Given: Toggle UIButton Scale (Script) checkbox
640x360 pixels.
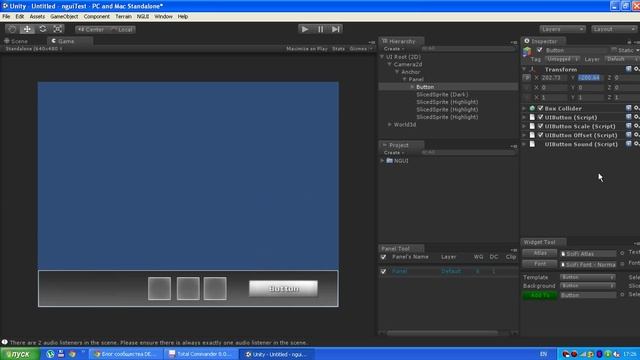Looking at the screenshot, I should (540, 127).
